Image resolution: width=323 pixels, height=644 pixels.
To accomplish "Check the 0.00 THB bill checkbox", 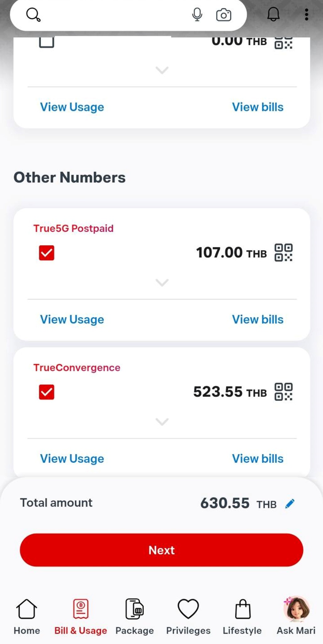I will [x=47, y=42].
